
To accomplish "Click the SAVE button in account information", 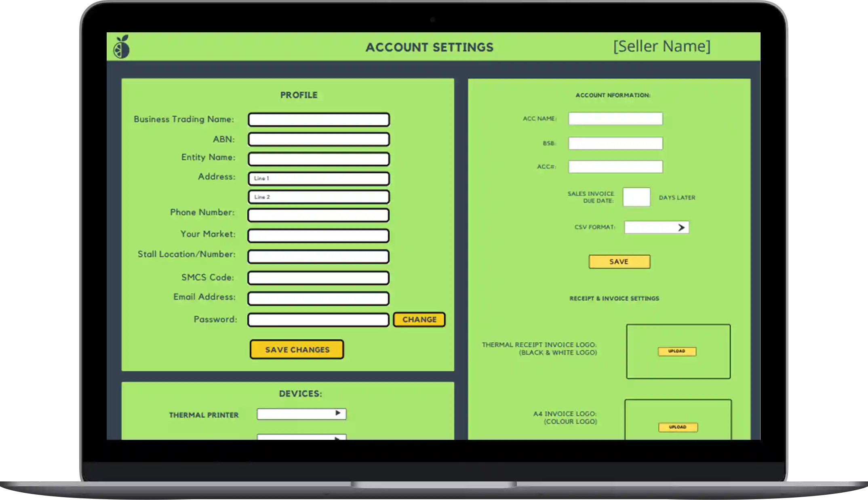I will 619,261.
